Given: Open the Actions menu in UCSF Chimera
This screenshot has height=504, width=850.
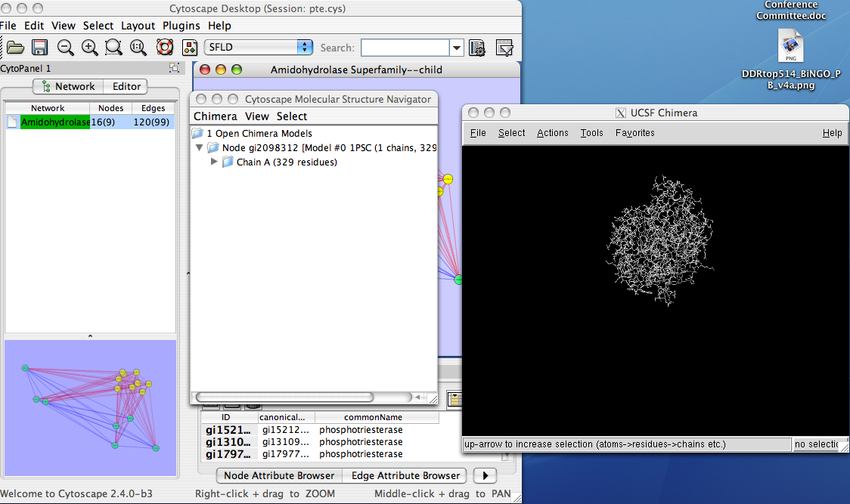Looking at the screenshot, I should coord(553,133).
